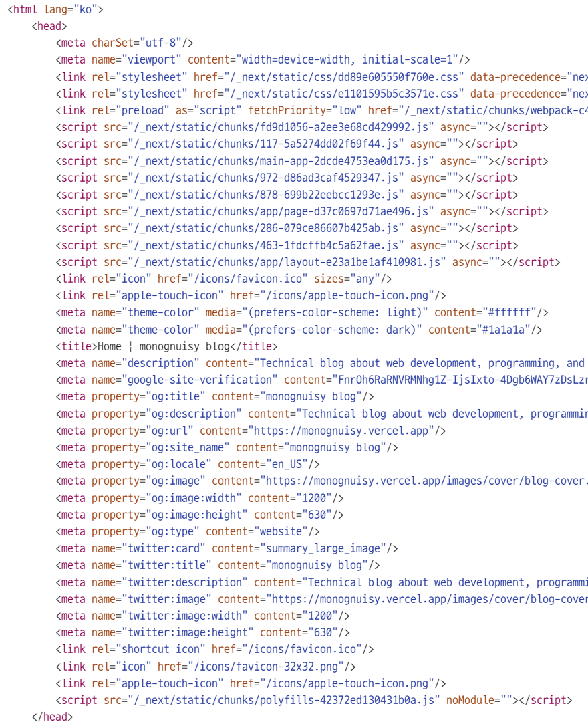
Task: Select the charSet utf-8 meta line
Action: coord(124,43)
